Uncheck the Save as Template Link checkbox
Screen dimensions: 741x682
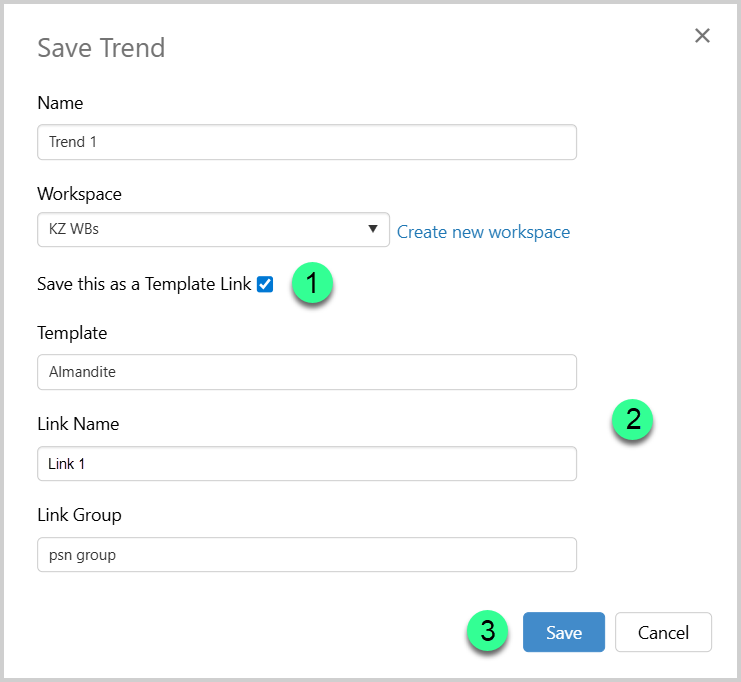pyautogui.click(x=265, y=284)
